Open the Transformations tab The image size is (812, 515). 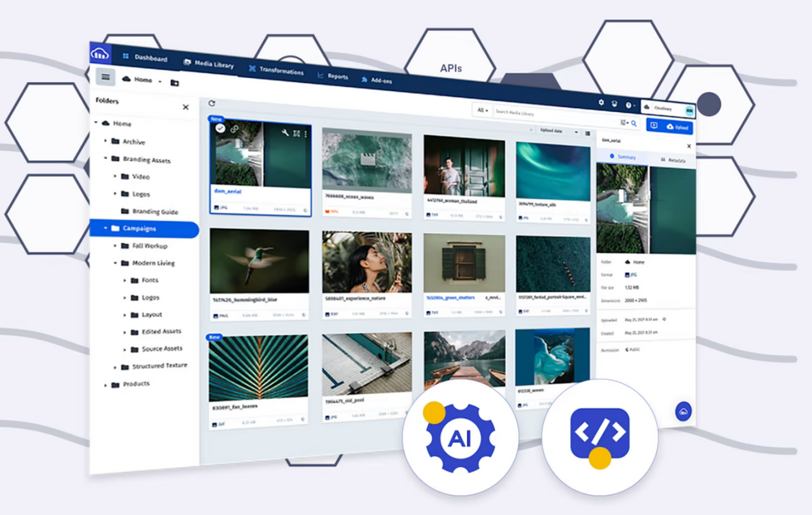276,71
